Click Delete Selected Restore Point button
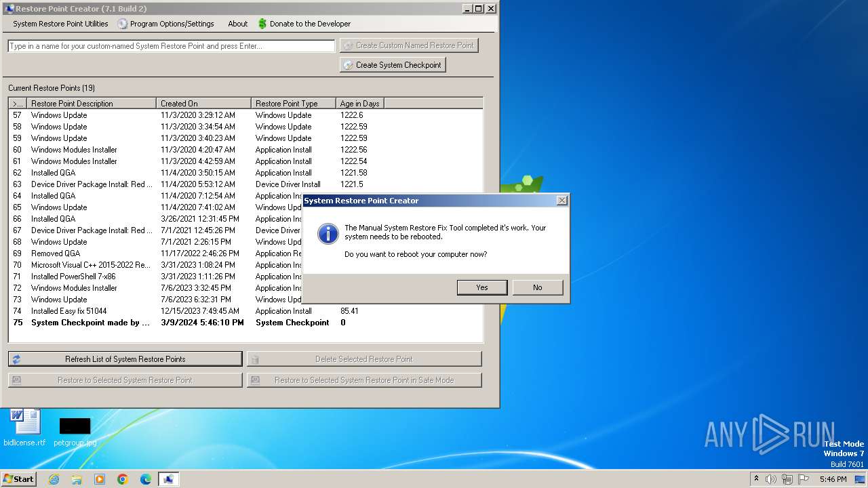 click(x=364, y=359)
